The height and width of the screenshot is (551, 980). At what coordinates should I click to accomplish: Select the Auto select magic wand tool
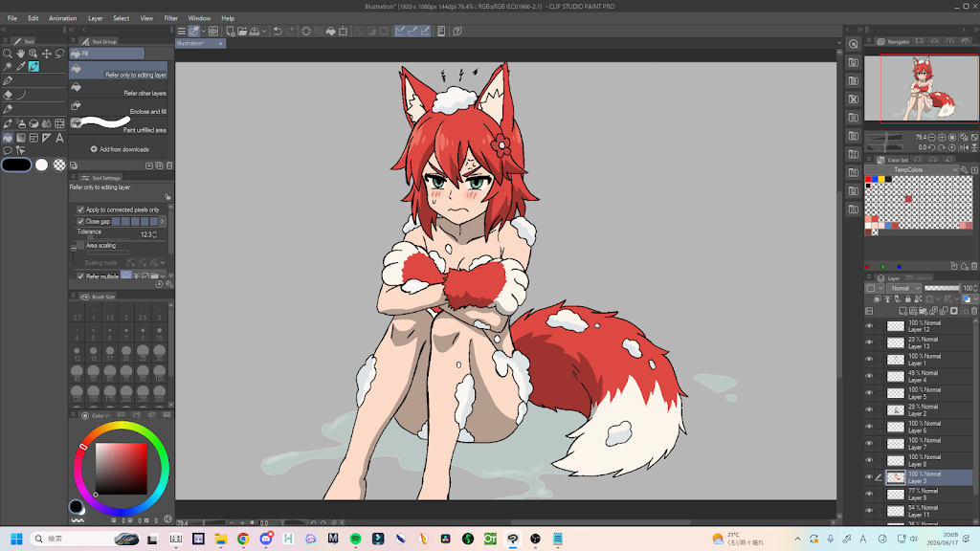(8, 66)
